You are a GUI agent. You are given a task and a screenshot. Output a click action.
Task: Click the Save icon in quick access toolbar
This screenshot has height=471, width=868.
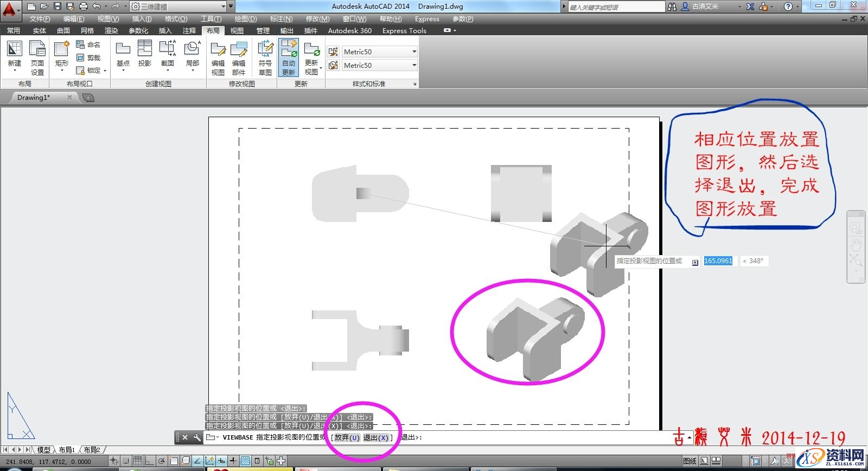(58, 7)
